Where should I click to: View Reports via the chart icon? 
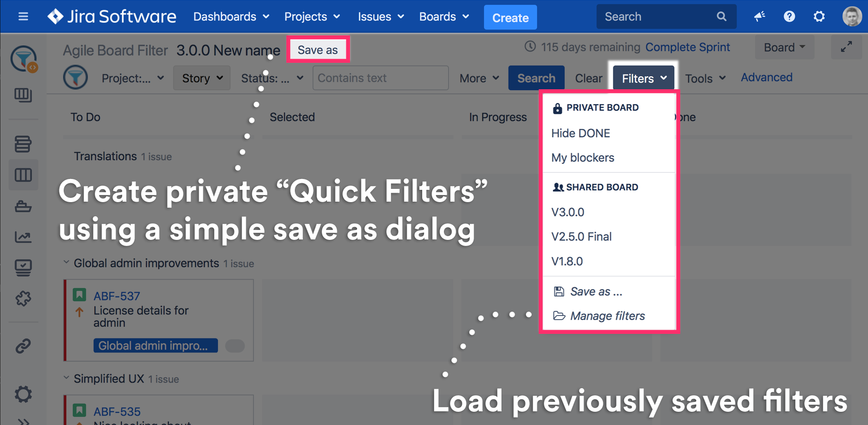tap(24, 237)
